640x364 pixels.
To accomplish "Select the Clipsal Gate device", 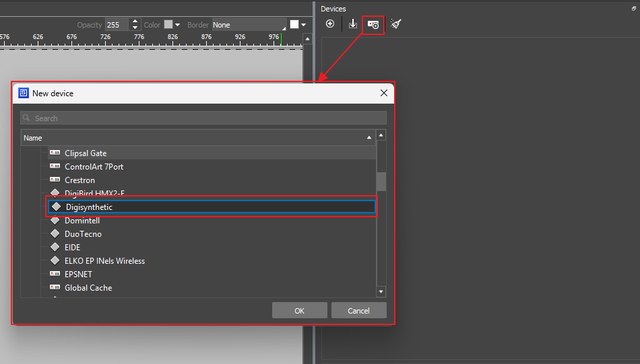I will pyautogui.click(x=86, y=153).
